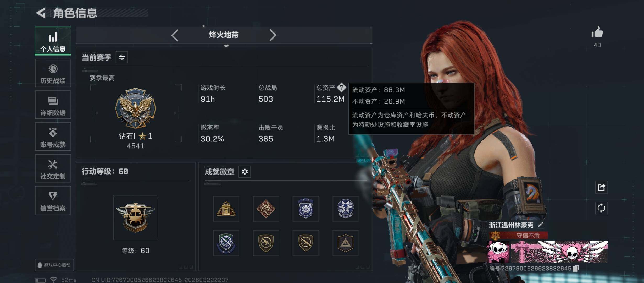
Task: Open the 历史战绩 tab
Action: tap(53, 73)
